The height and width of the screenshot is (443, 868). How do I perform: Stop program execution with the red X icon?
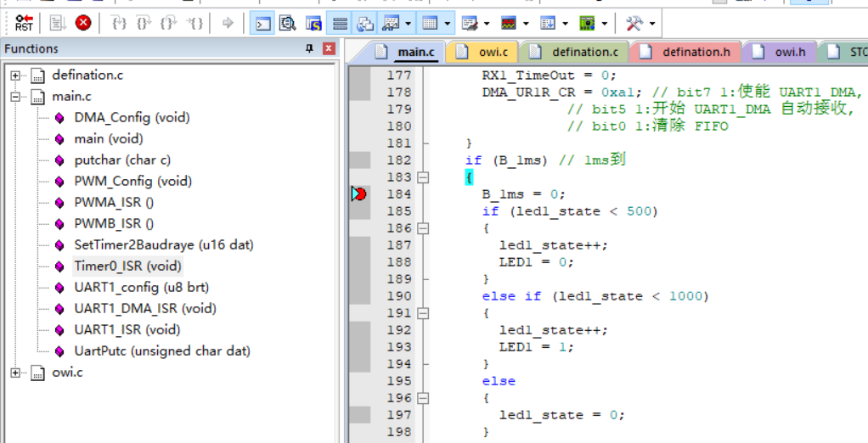(x=83, y=23)
